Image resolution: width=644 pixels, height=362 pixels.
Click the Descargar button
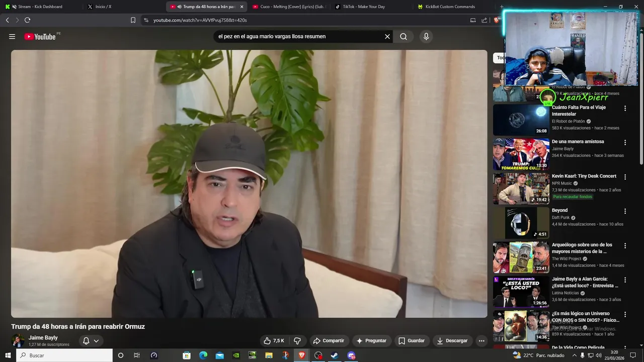pos(452,341)
